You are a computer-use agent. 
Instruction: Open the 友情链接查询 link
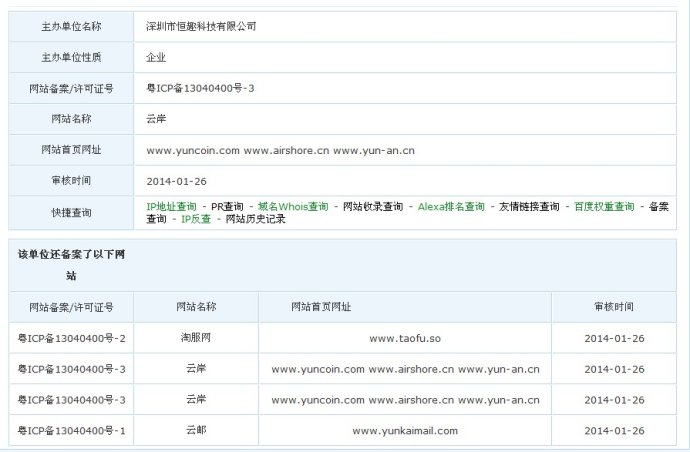[529, 207]
